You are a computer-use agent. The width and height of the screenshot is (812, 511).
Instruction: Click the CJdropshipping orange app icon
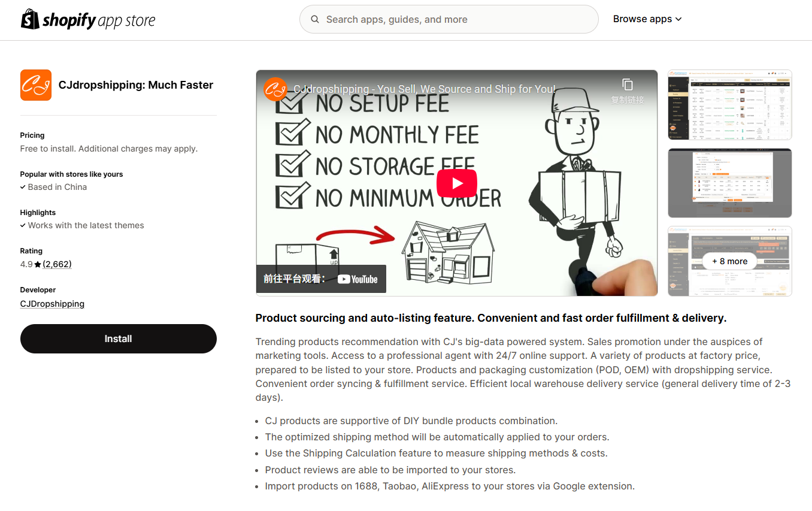click(x=36, y=85)
